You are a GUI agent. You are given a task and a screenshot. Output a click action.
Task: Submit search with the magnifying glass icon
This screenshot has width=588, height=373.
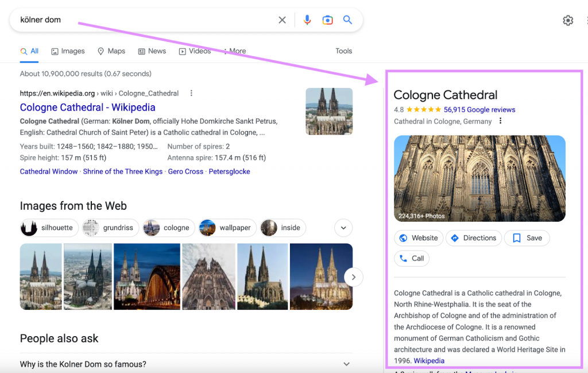347,20
